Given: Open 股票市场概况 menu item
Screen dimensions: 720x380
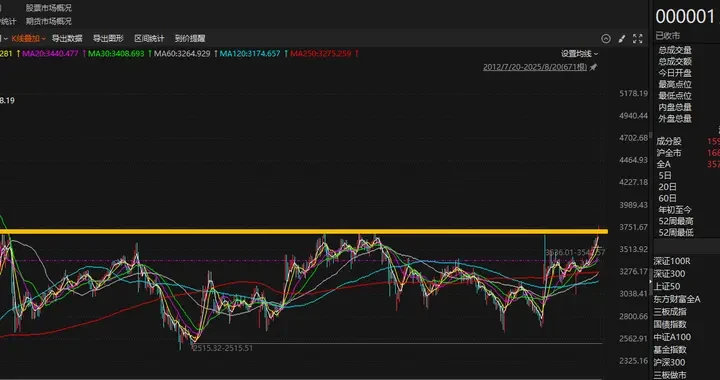Looking at the screenshot, I should pyautogui.click(x=49, y=8).
